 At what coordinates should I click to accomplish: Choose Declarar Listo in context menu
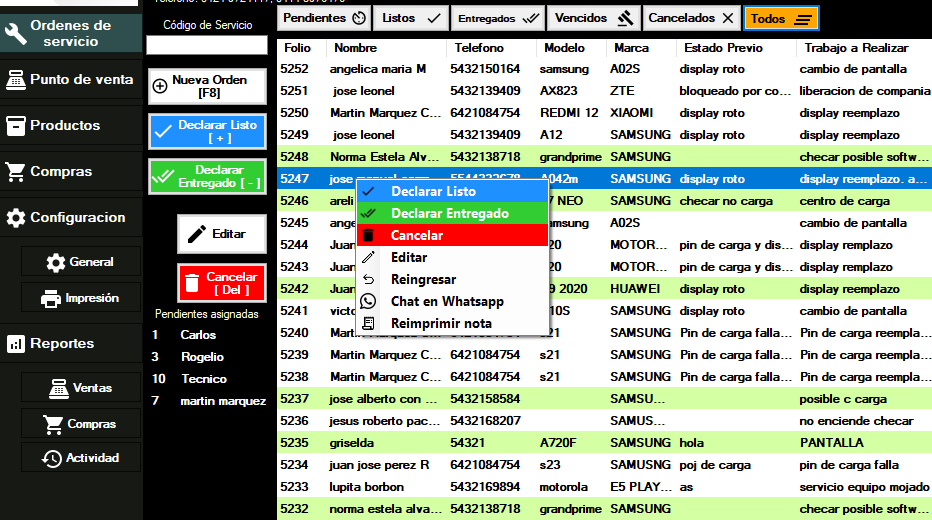pyautogui.click(x=452, y=191)
